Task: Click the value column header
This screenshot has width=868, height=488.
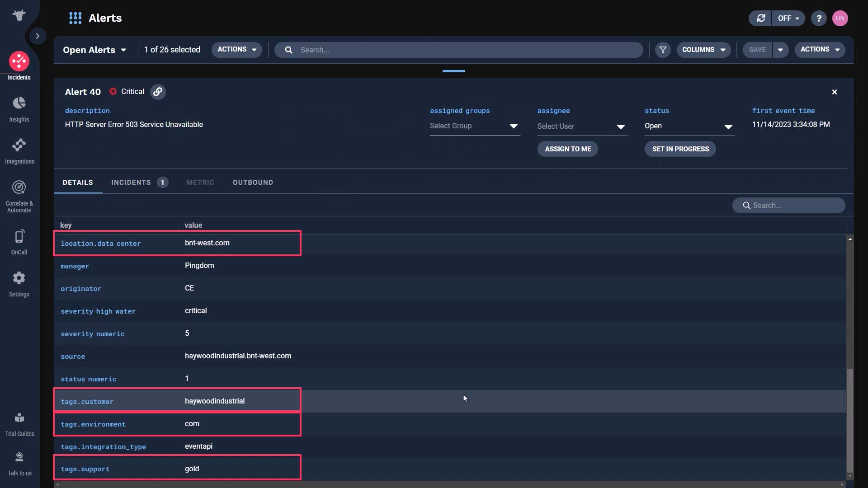Action: coord(193,225)
